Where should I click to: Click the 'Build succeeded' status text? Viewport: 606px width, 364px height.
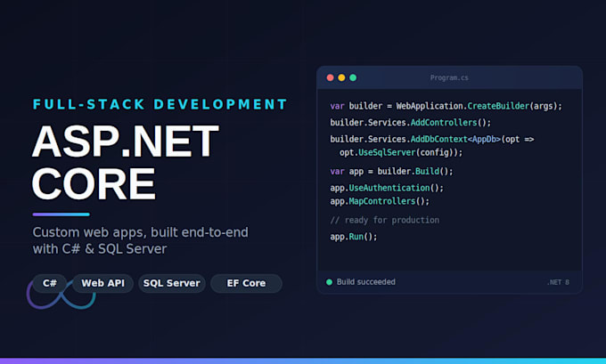pyautogui.click(x=366, y=282)
